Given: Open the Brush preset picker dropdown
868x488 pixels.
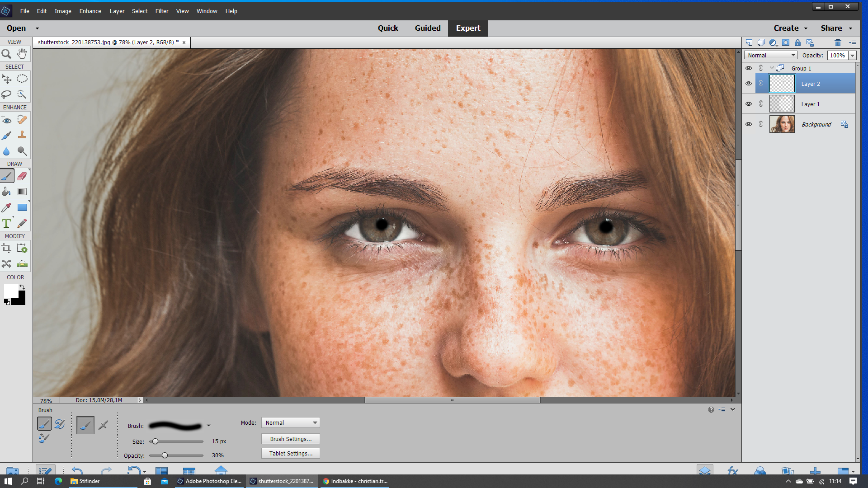Looking at the screenshot, I should 208,425.
